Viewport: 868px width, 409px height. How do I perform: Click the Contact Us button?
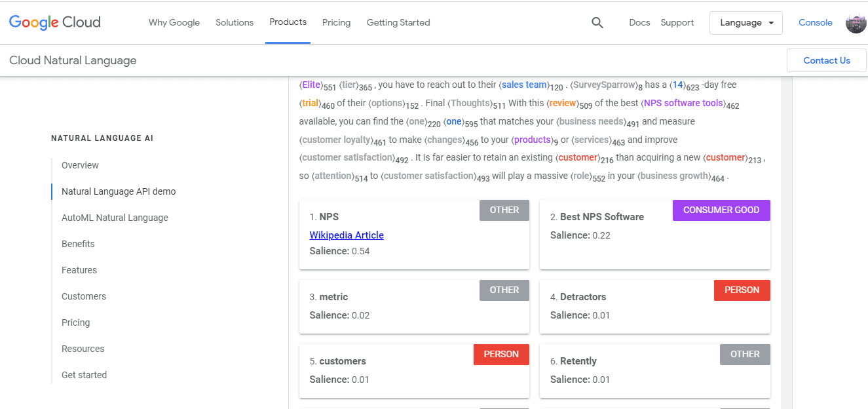click(826, 60)
